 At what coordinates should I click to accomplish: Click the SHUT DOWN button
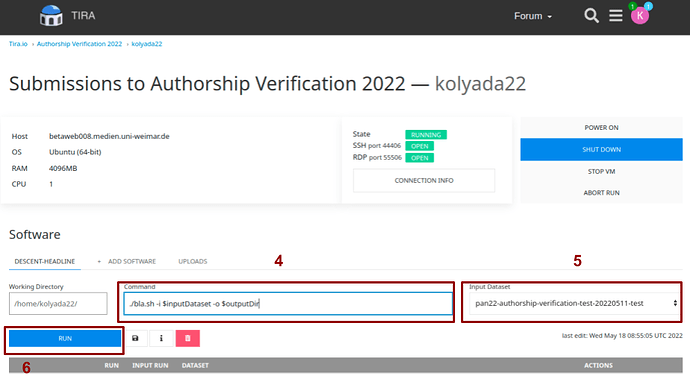point(601,150)
